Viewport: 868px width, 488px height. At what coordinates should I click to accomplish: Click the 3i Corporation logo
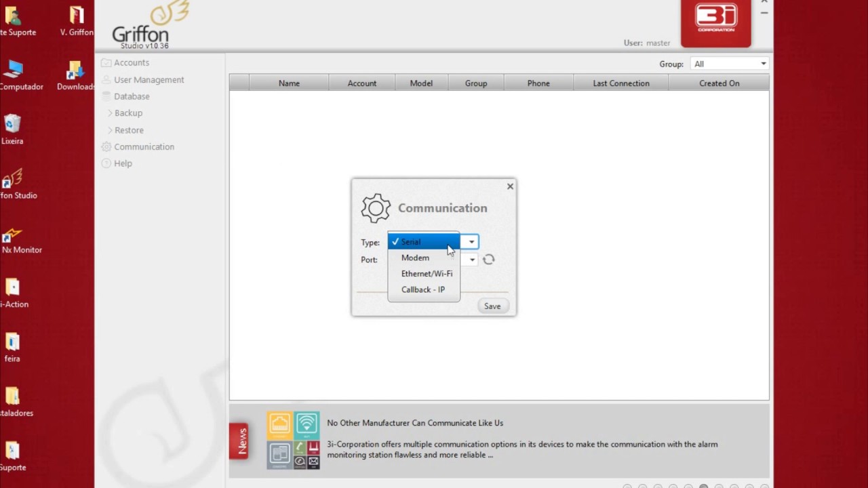click(716, 22)
